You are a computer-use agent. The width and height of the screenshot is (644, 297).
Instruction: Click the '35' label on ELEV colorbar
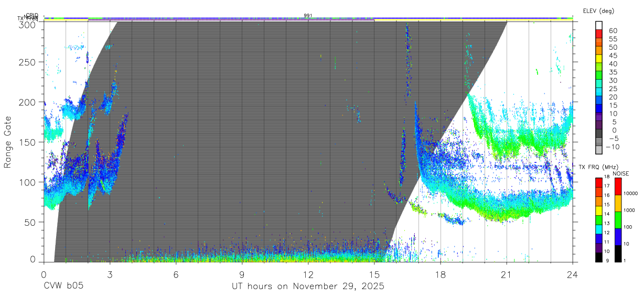click(613, 72)
